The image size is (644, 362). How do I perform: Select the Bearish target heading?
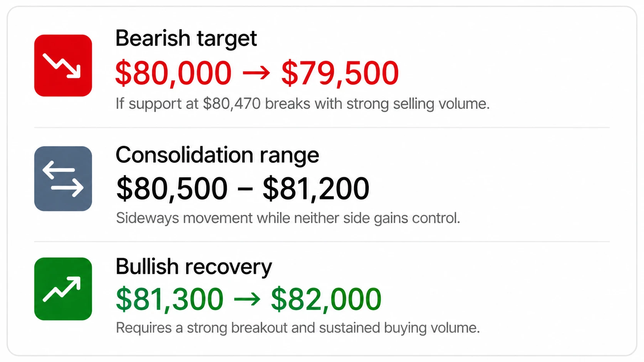(186, 39)
